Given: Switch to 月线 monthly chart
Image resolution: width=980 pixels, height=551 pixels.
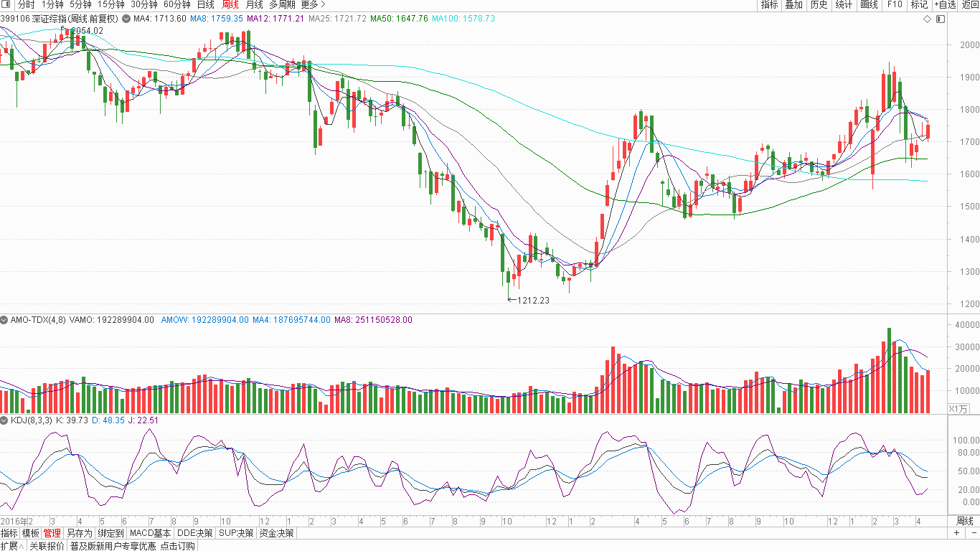Looking at the screenshot, I should click(x=254, y=5).
